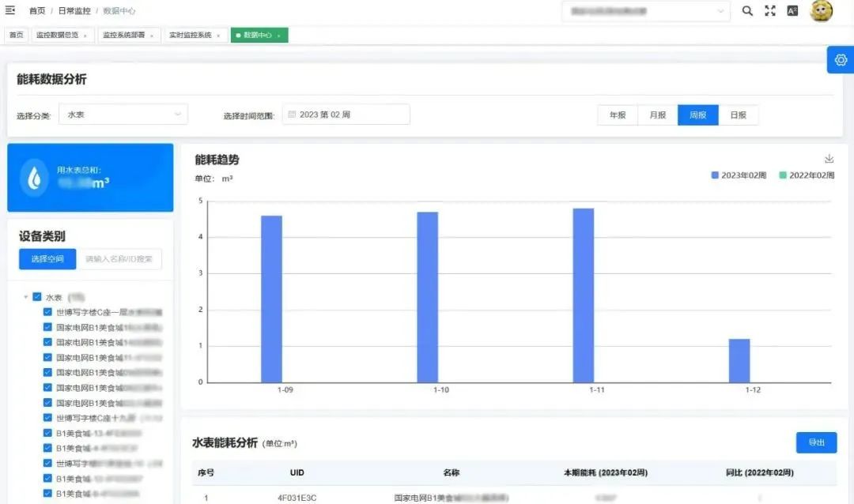
Task: Select the 日报 report period
Action: coord(738,115)
